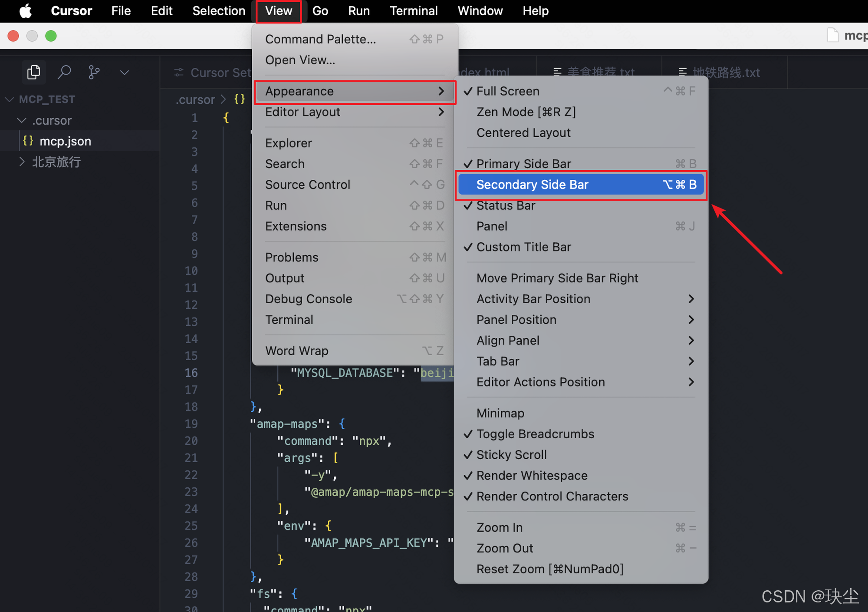Click the Search magnifier icon

pyautogui.click(x=64, y=72)
